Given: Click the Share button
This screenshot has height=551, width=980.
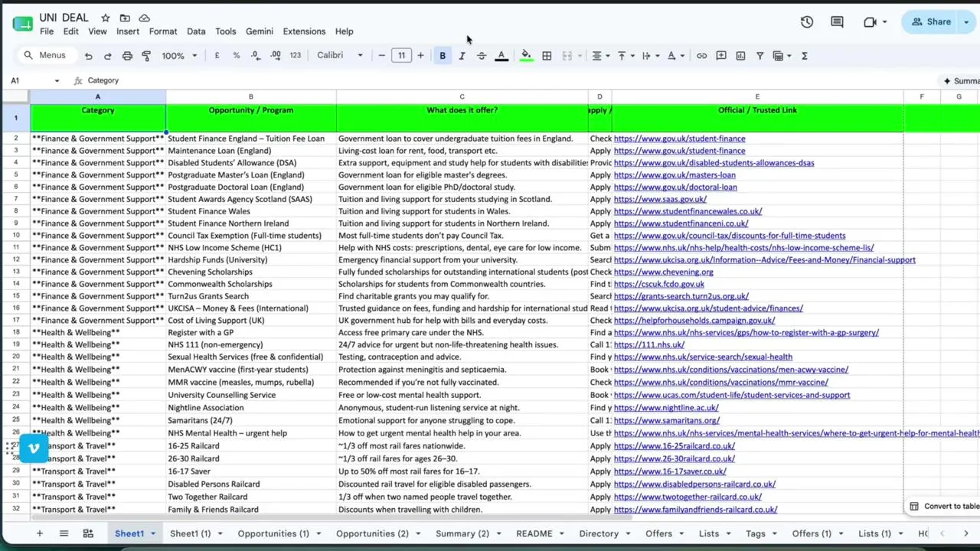Looking at the screenshot, I should coord(931,22).
